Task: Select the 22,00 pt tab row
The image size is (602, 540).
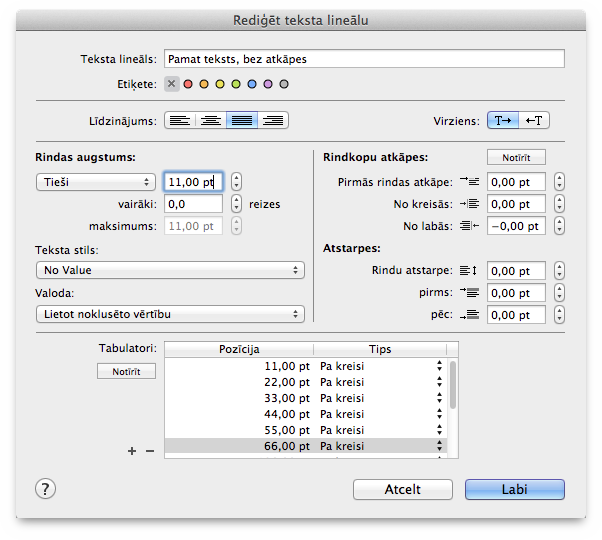Action: click(x=306, y=382)
